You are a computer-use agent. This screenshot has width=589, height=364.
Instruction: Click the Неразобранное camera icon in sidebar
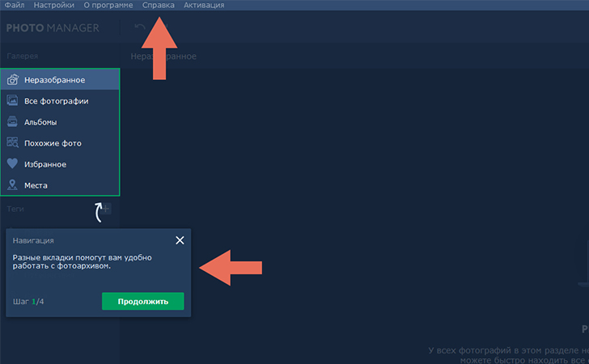[x=13, y=80]
